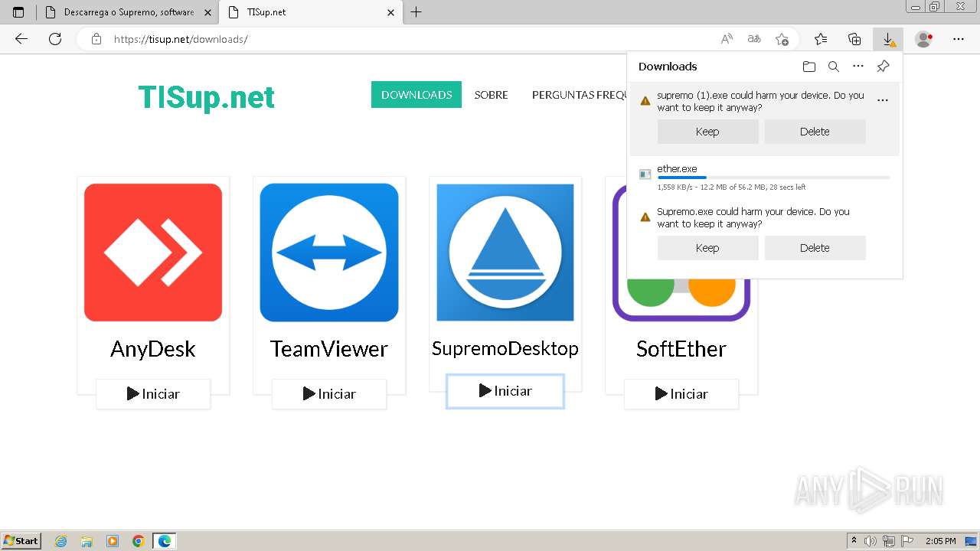Pin the Downloads panel

coord(883,67)
